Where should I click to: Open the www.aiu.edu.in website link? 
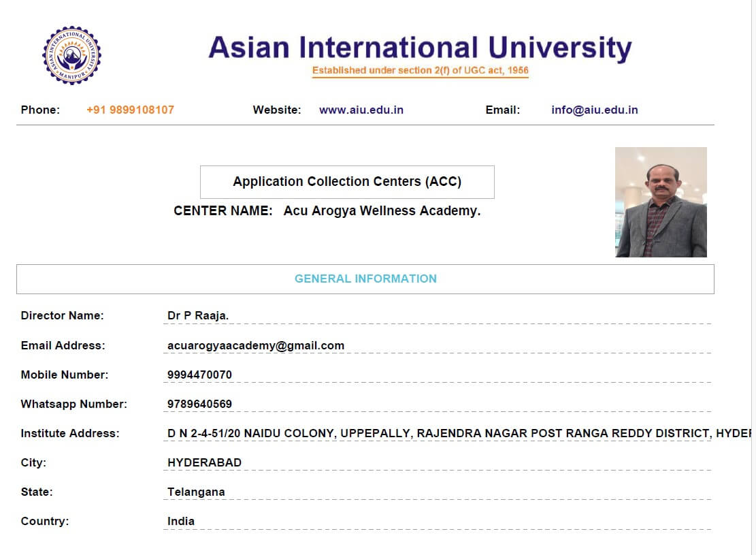point(361,110)
